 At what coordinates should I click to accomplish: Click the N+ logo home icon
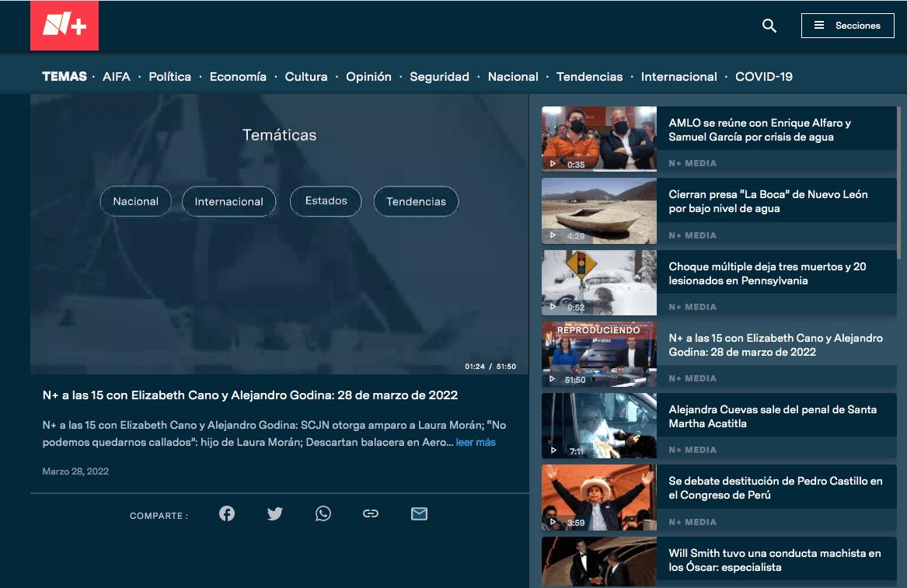(x=65, y=26)
